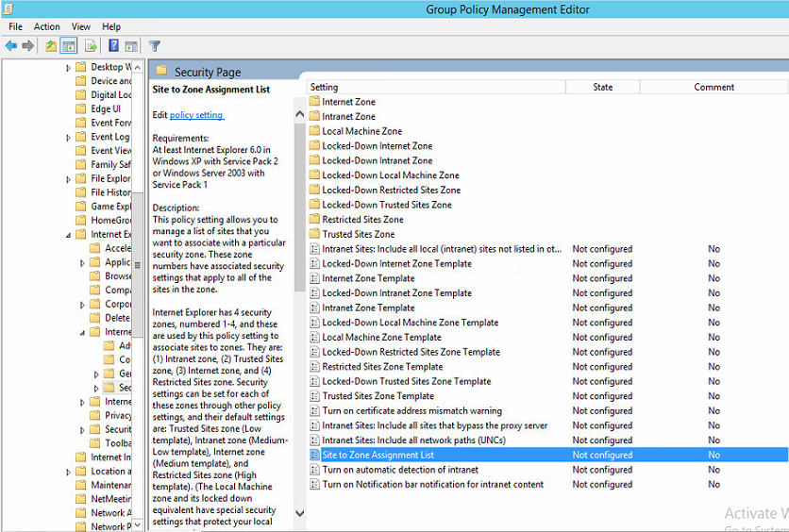
Task: Select Locked-Down Internet Zone folder entry
Action: [x=377, y=146]
